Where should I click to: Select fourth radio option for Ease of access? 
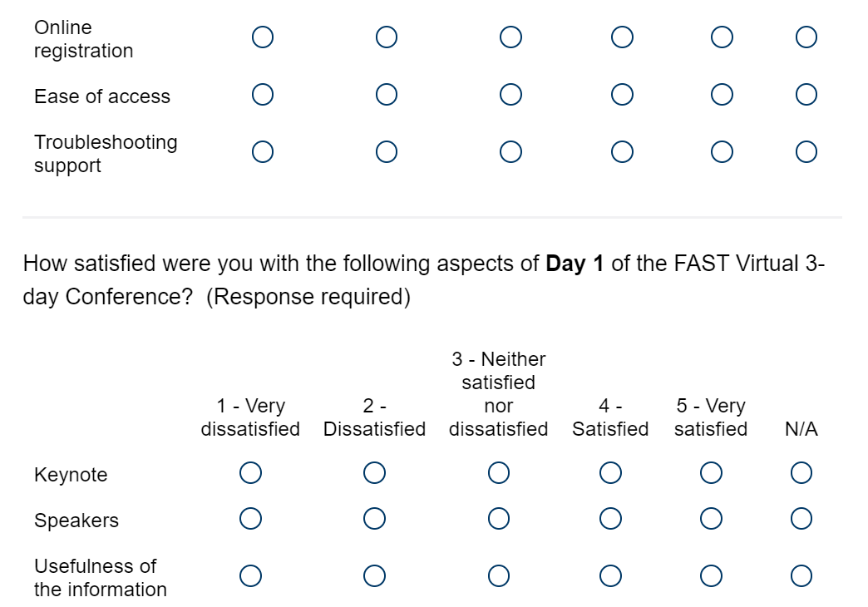click(622, 95)
